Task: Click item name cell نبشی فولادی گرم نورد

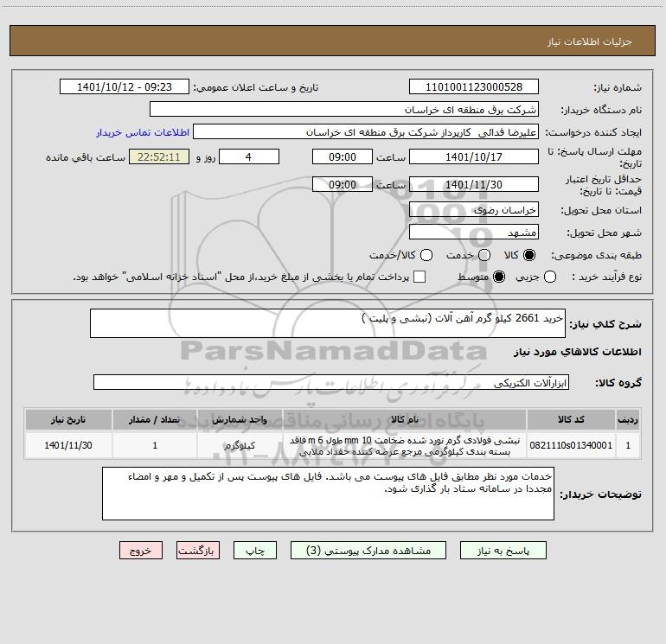Action: click(x=405, y=446)
